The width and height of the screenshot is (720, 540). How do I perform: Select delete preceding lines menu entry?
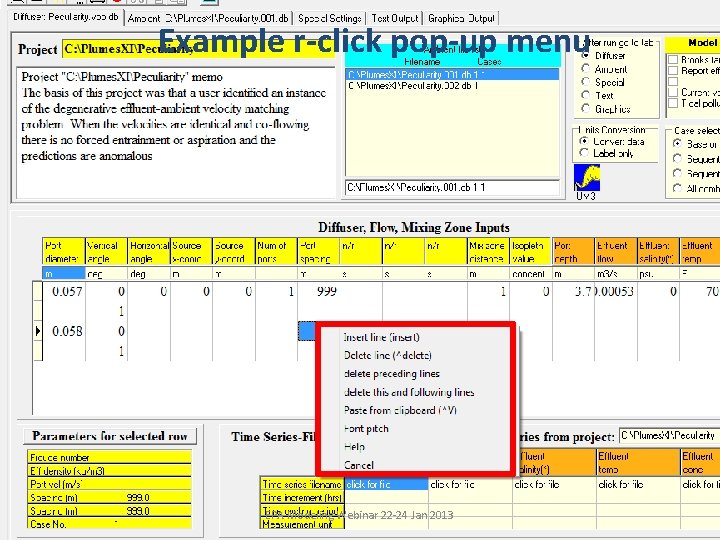coord(392,374)
